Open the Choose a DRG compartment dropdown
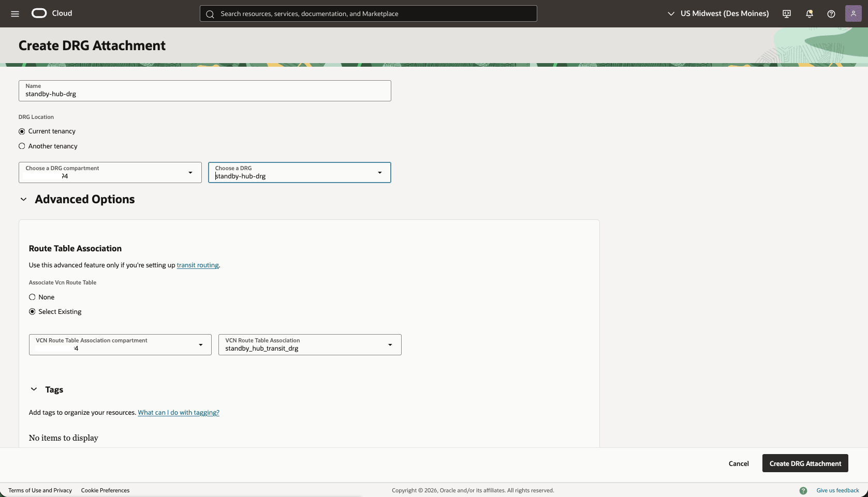The height and width of the screenshot is (497, 868). (x=190, y=172)
